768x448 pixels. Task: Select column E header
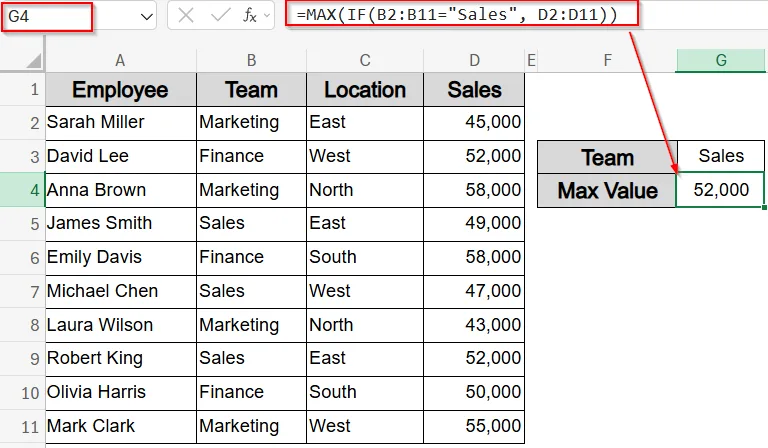pyautogui.click(x=531, y=60)
